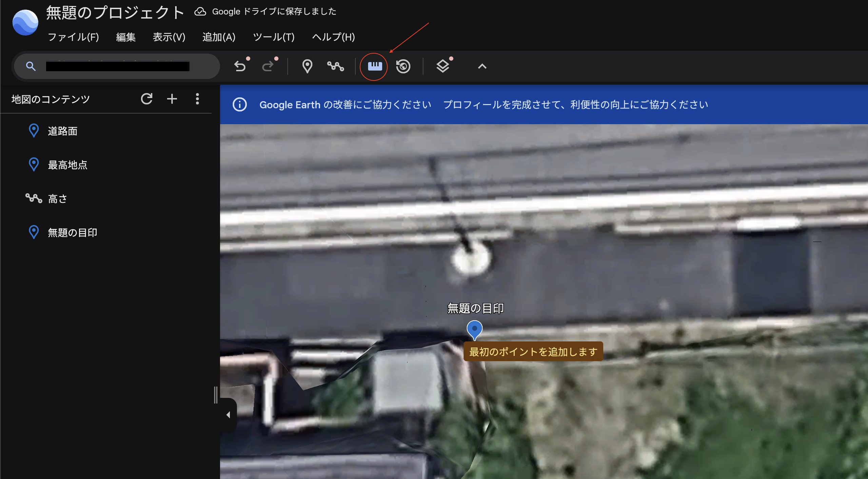The height and width of the screenshot is (479, 868).
Task: Click the blue placemark pin on the map
Action: [474, 330]
